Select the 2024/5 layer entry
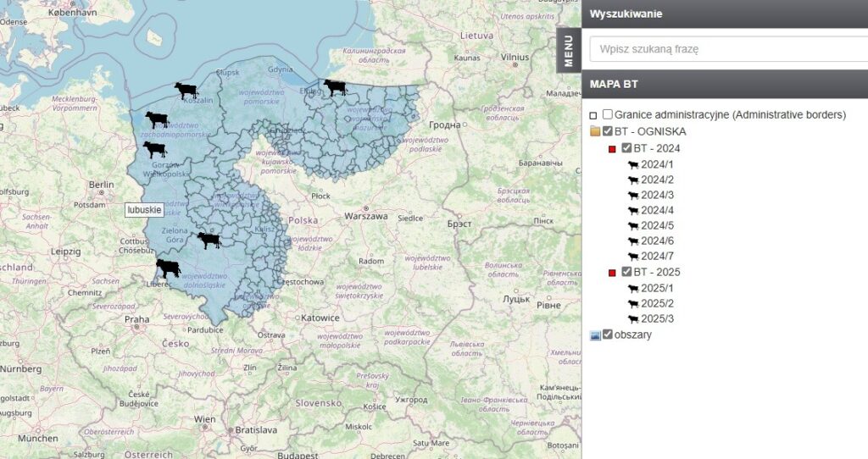The image size is (868, 459). [x=657, y=226]
